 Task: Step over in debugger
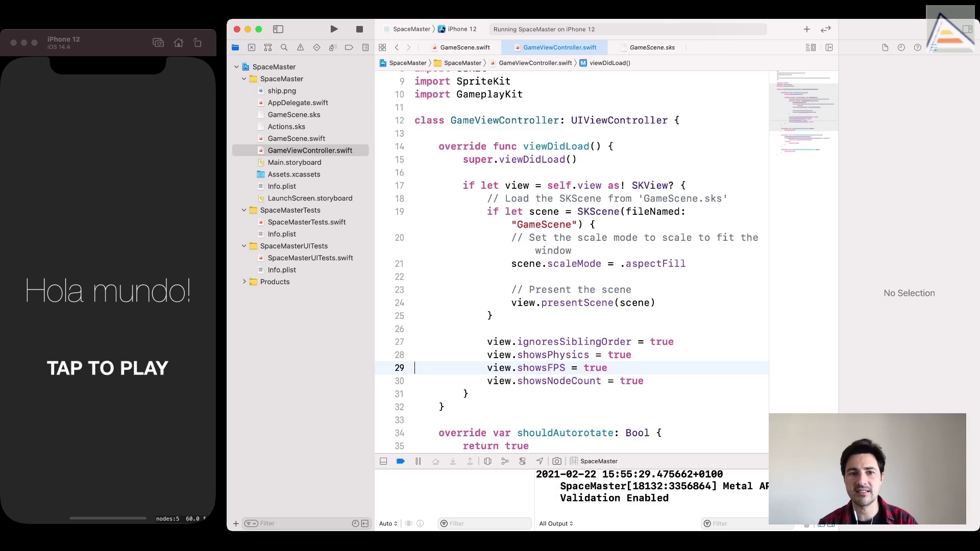pos(435,461)
